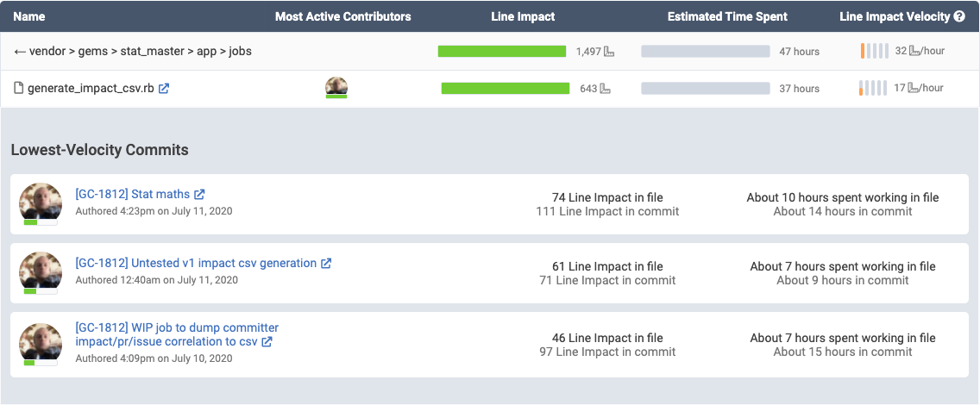Click line impact icon next to 643

(606, 89)
